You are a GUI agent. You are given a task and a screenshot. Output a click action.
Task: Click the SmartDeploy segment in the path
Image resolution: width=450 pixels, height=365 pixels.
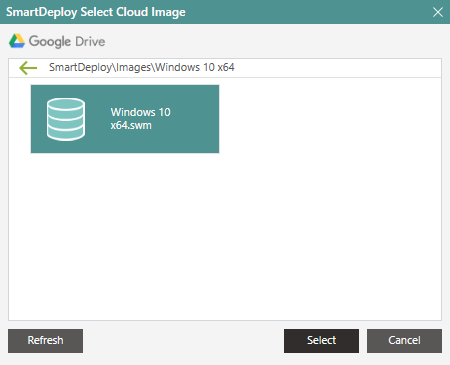click(x=80, y=67)
